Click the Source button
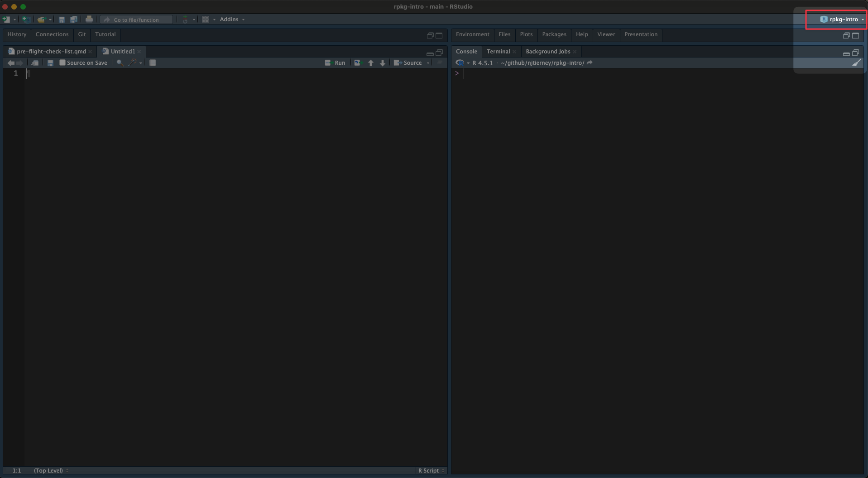Image resolution: width=868 pixels, height=478 pixels. click(x=408, y=63)
